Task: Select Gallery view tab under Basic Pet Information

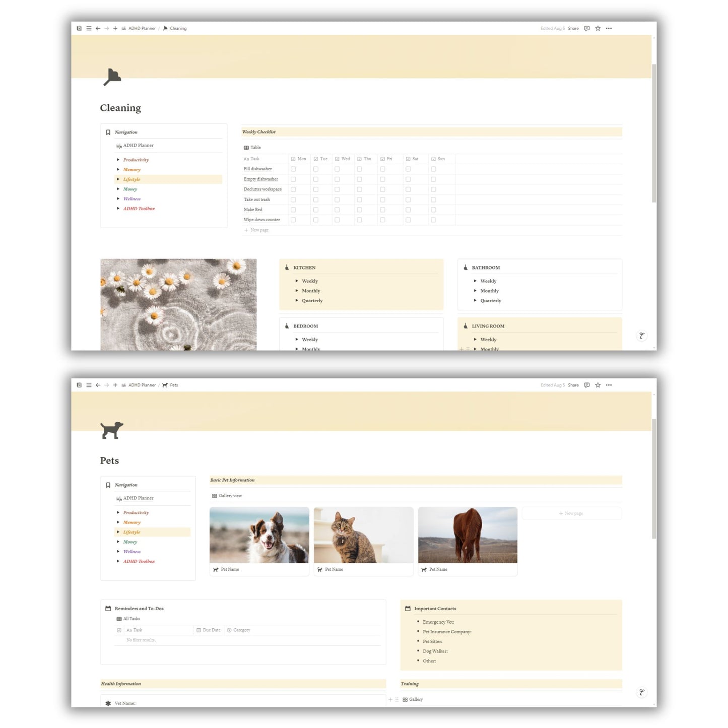Action: coord(227,496)
